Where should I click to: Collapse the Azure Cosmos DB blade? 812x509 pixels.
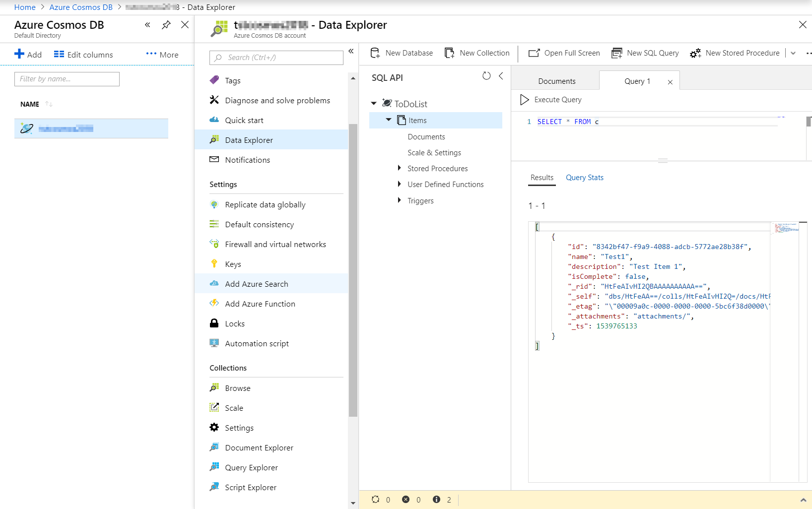click(147, 25)
